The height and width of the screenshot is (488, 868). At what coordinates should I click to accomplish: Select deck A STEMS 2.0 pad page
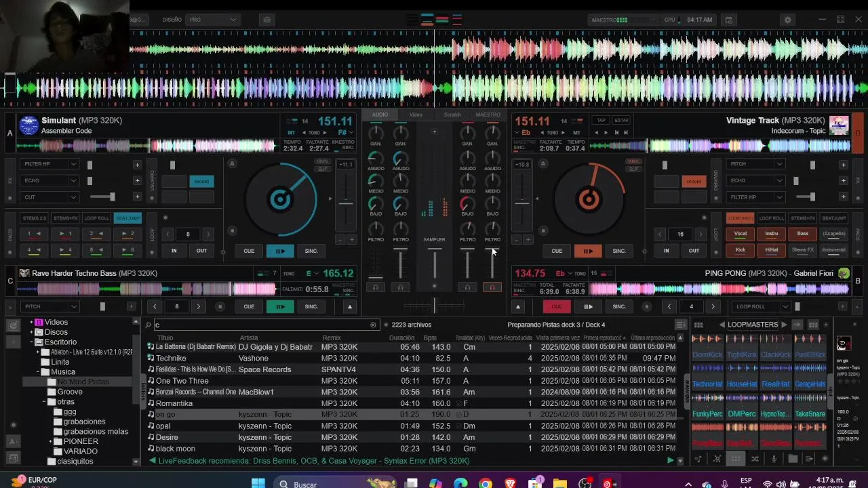click(35, 218)
